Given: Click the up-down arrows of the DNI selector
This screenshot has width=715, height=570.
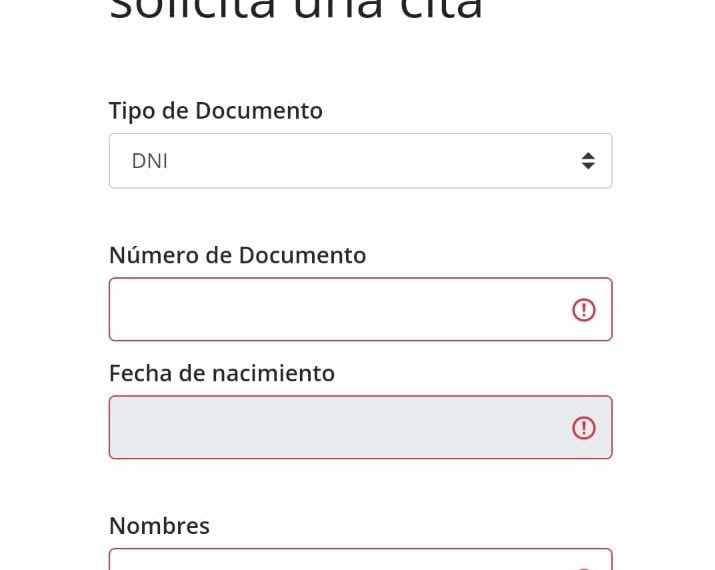Looking at the screenshot, I should pos(588,161).
